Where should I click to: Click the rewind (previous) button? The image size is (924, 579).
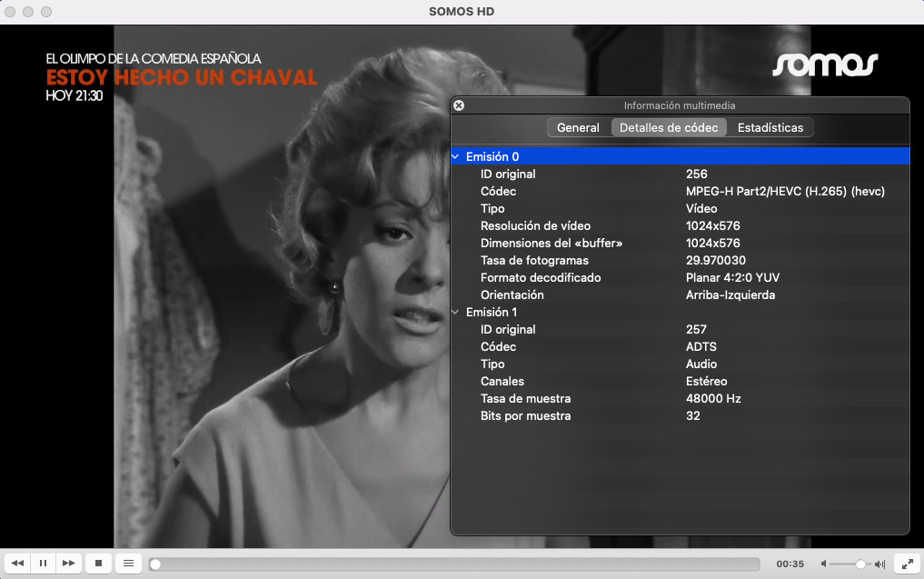[17, 564]
